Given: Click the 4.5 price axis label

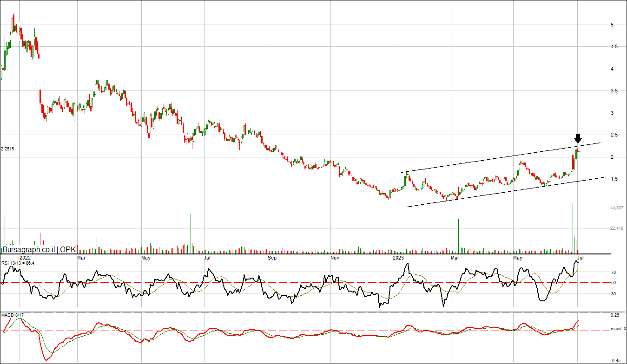Looking at the screenshot, I should (614, 47).
